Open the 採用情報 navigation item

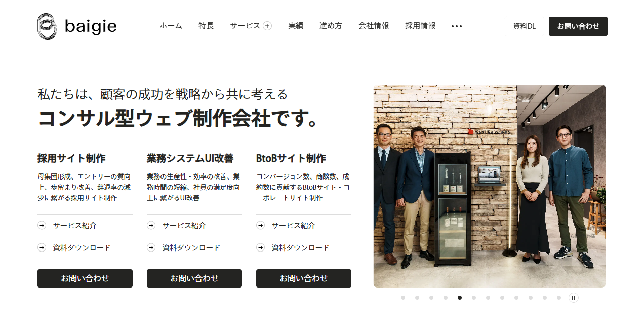(x=420, y=26)
